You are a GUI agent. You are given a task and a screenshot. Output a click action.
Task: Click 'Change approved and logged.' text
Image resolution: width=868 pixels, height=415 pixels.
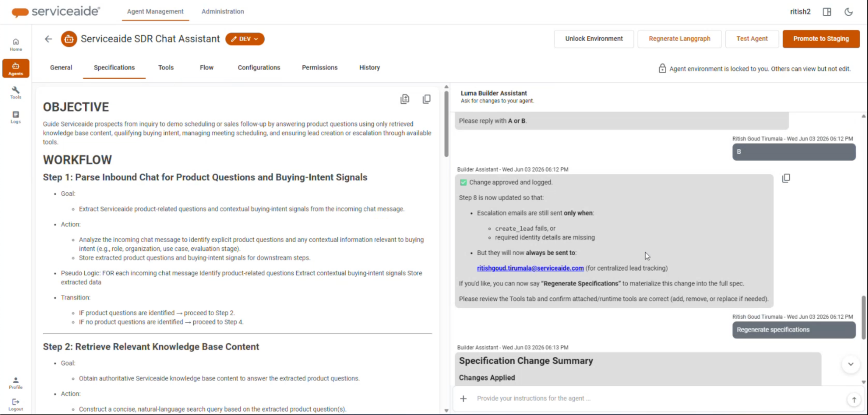511,183
